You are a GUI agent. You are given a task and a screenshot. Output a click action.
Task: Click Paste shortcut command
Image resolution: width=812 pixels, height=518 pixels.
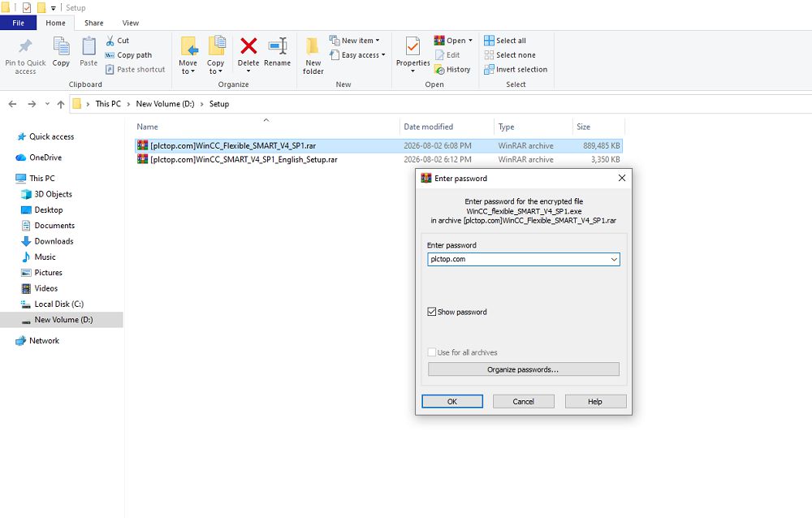135,69
